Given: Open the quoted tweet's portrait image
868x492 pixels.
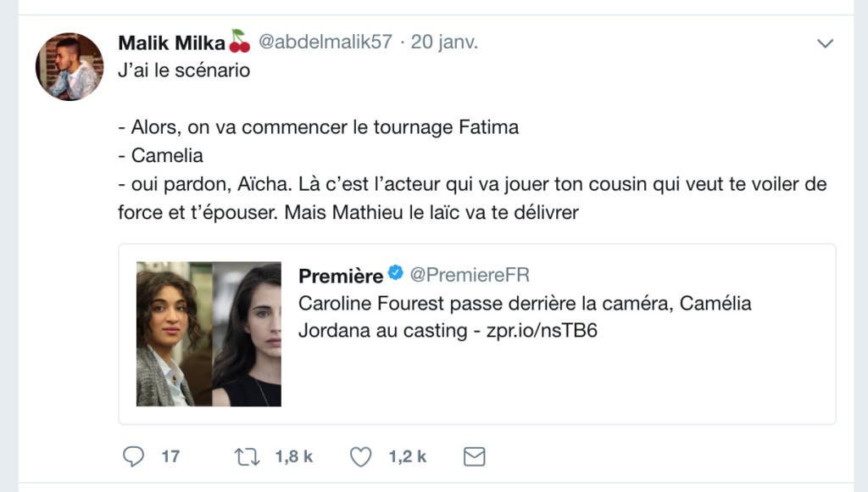Looking at the screenshot, I should click(209, 334).
